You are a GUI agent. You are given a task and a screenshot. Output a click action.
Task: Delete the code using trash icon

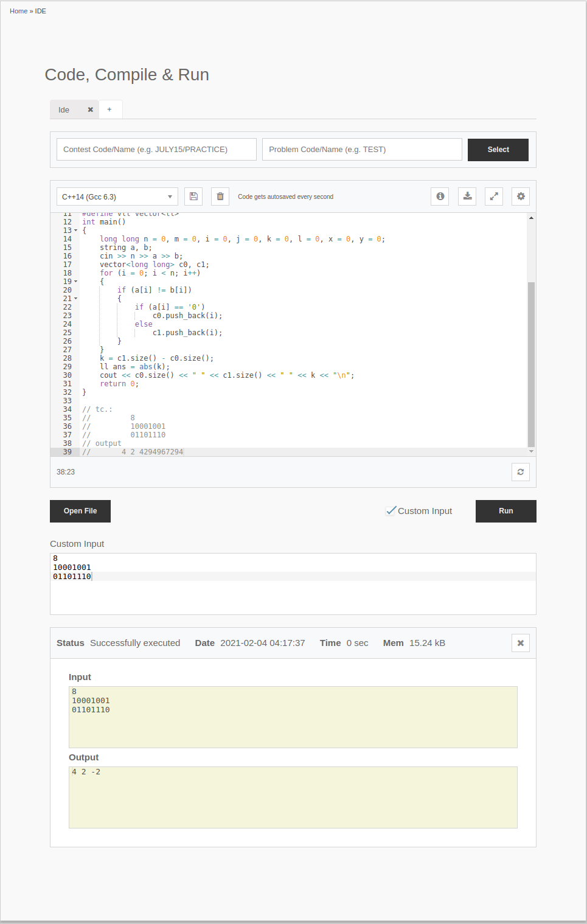220,196
